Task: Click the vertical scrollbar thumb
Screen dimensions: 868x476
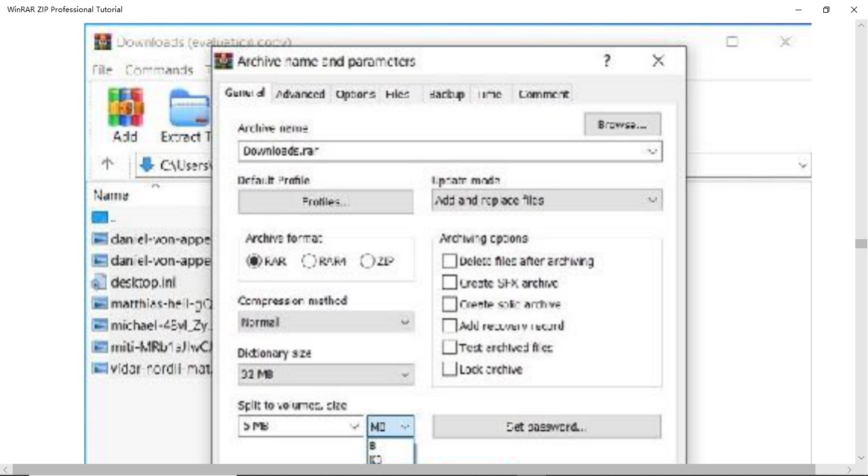Action: coord(860,243)
